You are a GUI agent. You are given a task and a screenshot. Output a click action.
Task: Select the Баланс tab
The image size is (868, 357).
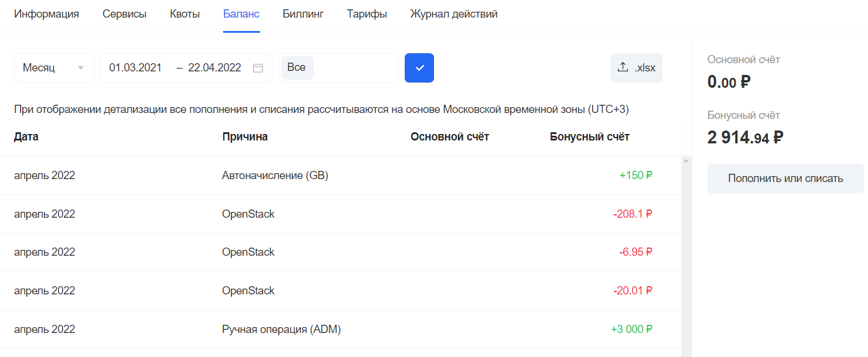point(241,14)
